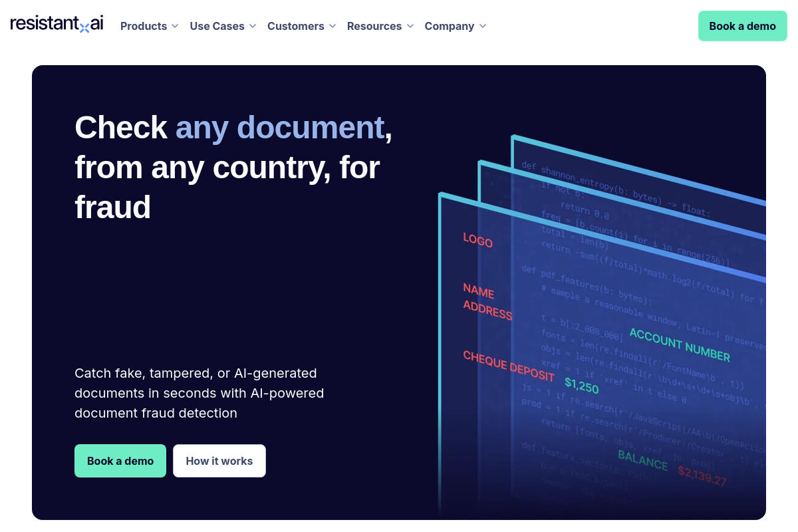Click the "Check any document" headline
This screenshot has width=798, height=532.
(233, 167)
